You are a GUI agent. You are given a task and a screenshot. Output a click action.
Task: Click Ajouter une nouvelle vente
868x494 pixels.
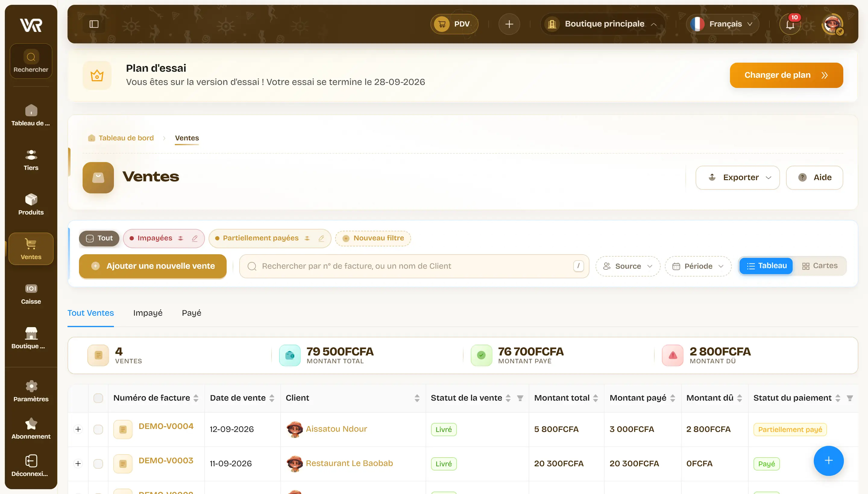click(x=153, y=266)
